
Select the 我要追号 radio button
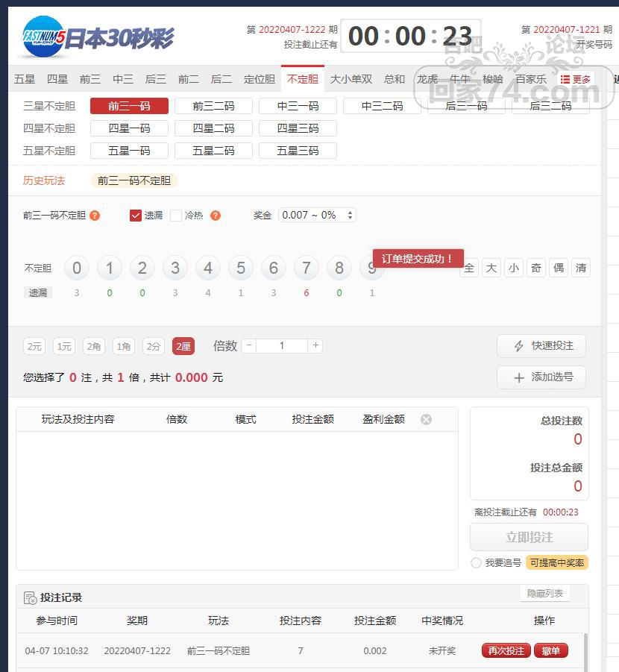[476, 562]
